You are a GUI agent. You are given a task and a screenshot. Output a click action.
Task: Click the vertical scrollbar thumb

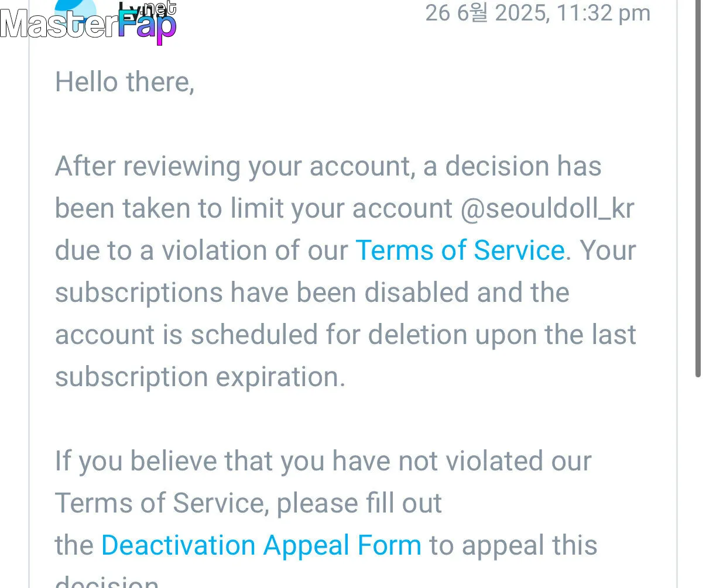pyautogui.click(x=698, y=187)
